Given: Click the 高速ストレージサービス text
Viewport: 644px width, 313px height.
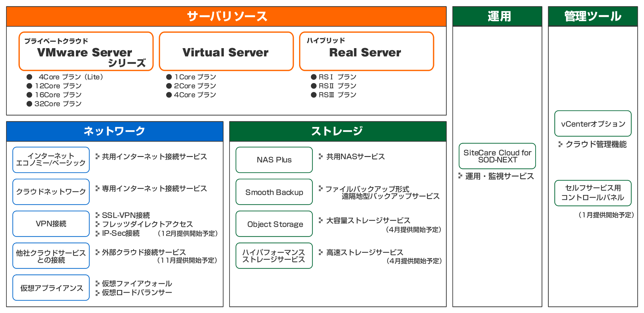Looking at the screenshot, I should (365, 252).
